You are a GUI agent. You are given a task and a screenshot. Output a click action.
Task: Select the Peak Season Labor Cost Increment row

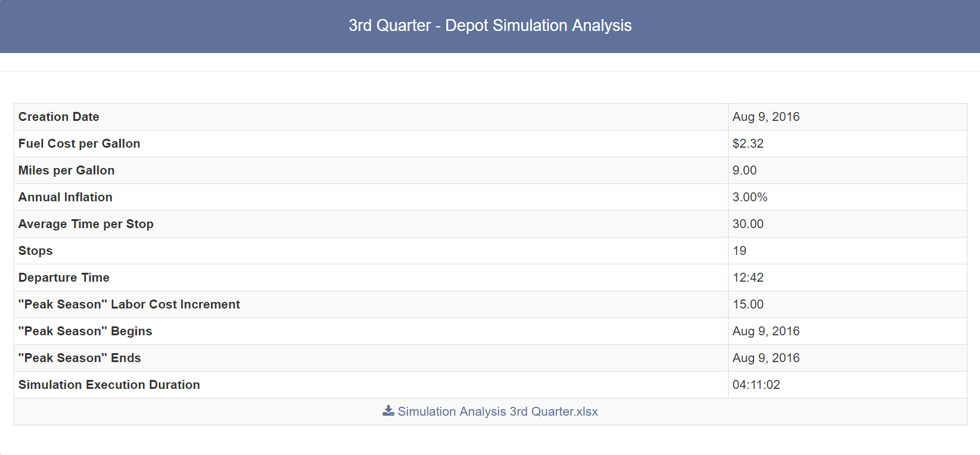pos(129,304)
